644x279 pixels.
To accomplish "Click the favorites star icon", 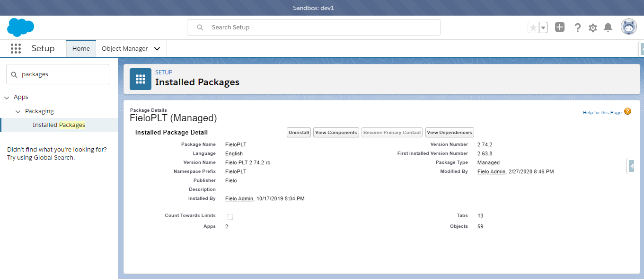I will click(533, 27).
